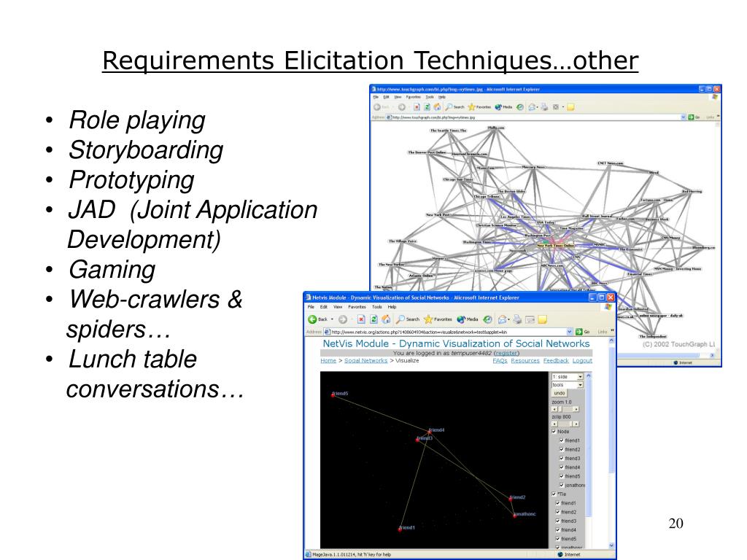The height and width of the screenshot is (560, 747).
Task: Uncheck friend3 under Node
Action: pos(562,459)
